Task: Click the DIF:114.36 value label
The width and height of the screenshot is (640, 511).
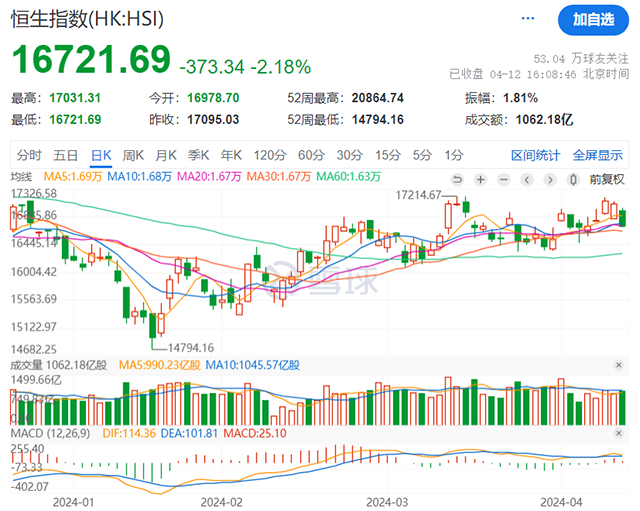Action: coord(129,433)
